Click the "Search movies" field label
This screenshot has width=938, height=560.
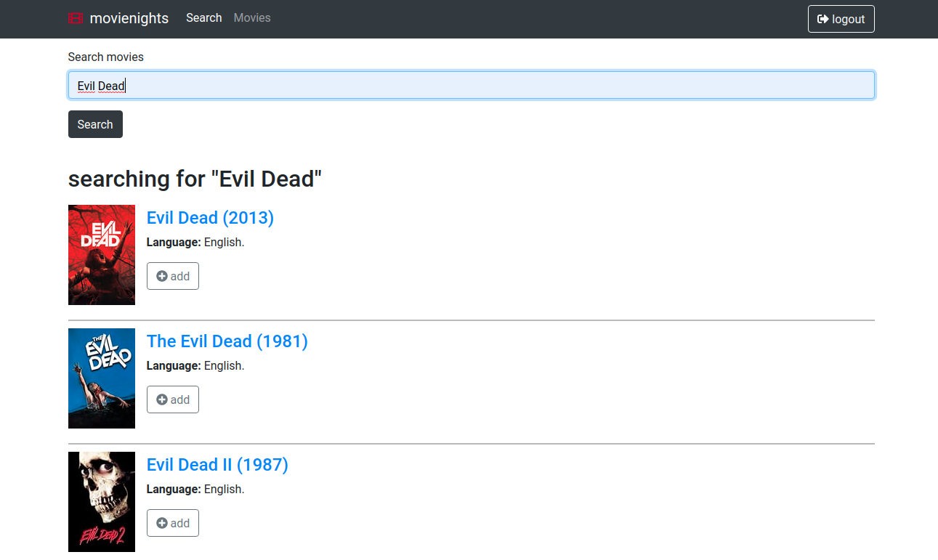coord(105,57)
